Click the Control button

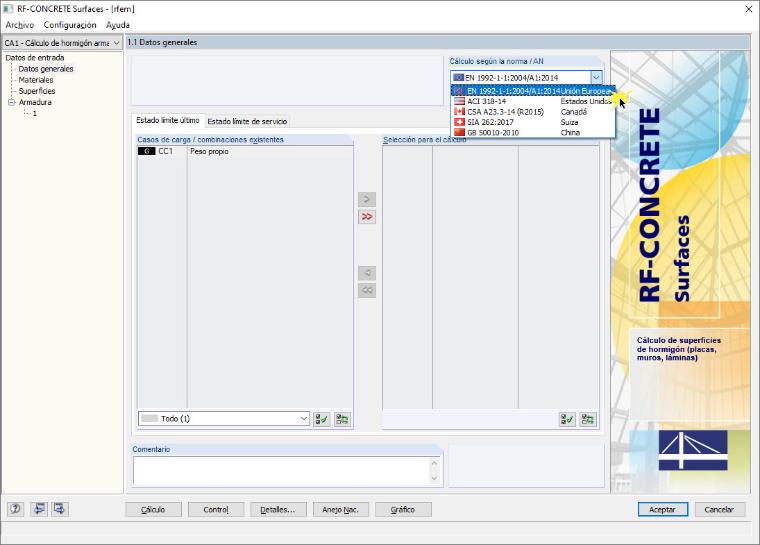click(216, 510)
